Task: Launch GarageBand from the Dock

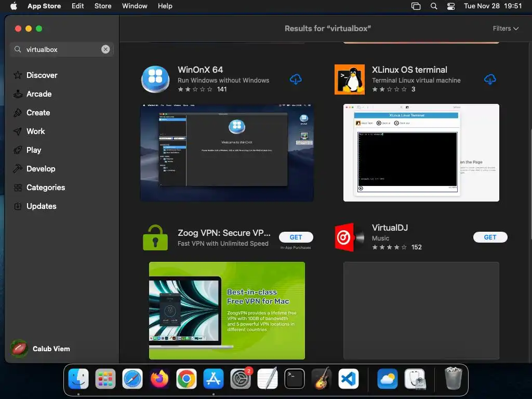Action: [322, 379]
